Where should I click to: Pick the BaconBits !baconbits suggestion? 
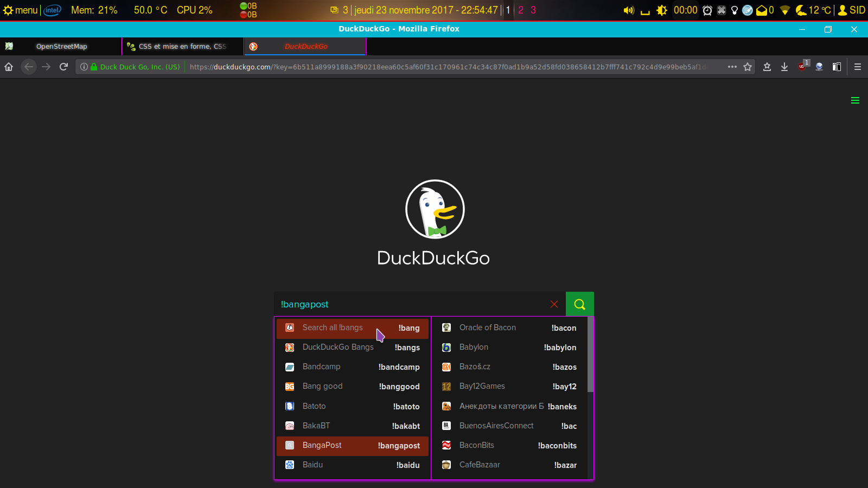coord(509,445)
